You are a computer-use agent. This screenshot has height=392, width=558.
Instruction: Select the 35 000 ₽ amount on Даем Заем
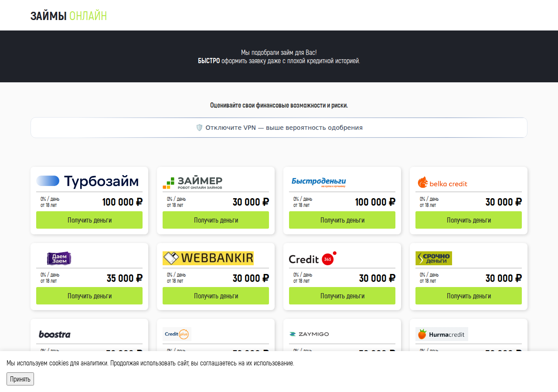pos(125,278)
